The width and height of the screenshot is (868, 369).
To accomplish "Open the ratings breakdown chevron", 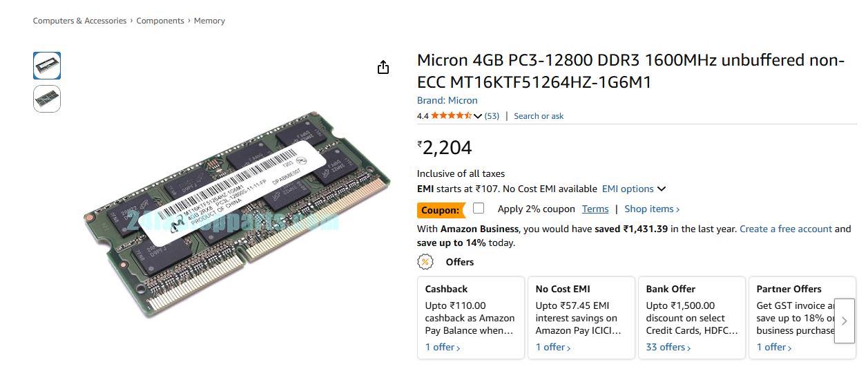I will [x=477, y=116].
